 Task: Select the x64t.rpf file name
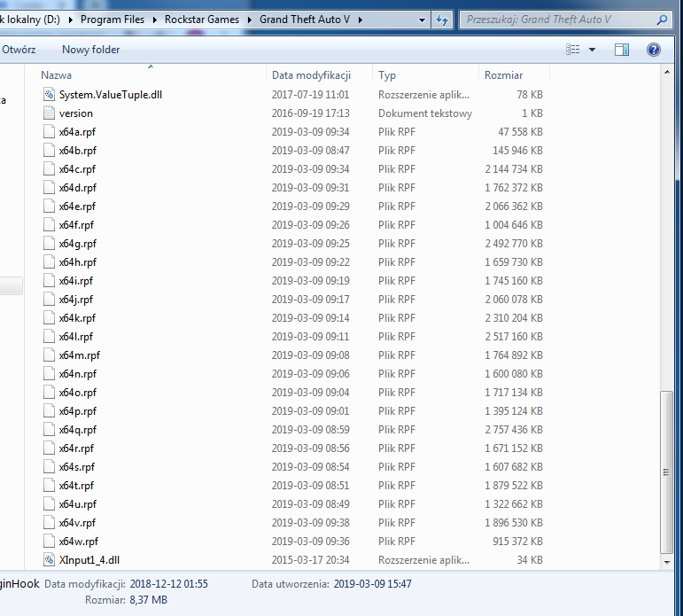pyautogui.click(x=76, y=486)
